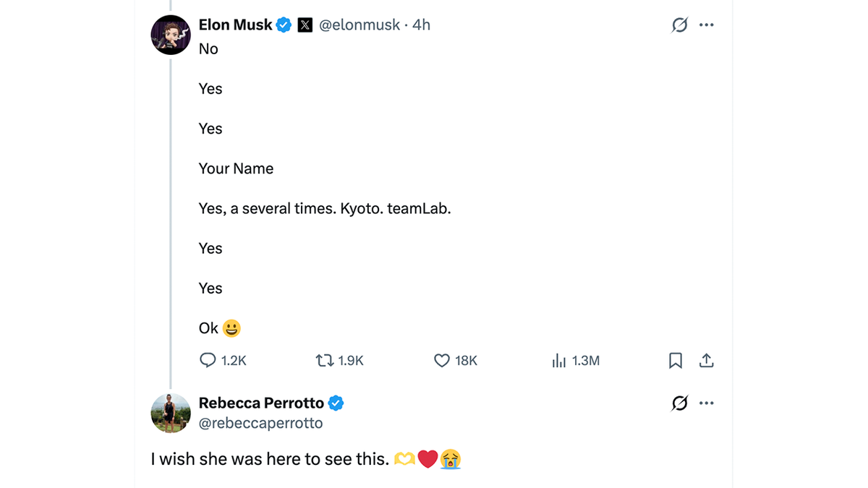This screenshot has height=488, width=868.
Task: Click Rebecca Perrotto's verified badge
Action: point(336,403)
